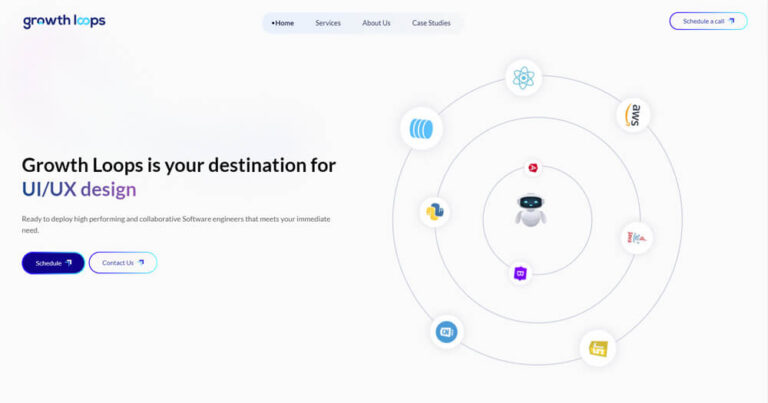The height and width of the screenshot is (403, 768).
Task: Click the UI/UX design gradient heading
Action: click(79, 189)
